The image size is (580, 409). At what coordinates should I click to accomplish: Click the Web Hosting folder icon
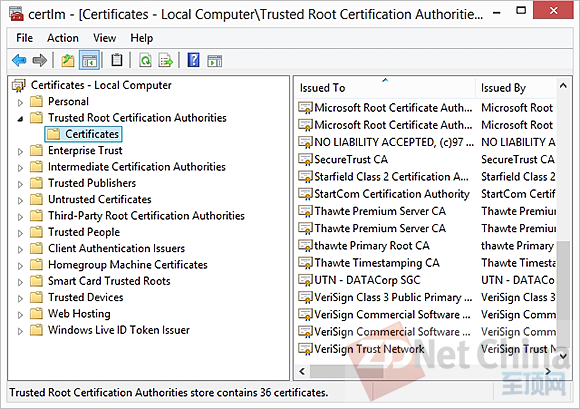tap(36, 314)
